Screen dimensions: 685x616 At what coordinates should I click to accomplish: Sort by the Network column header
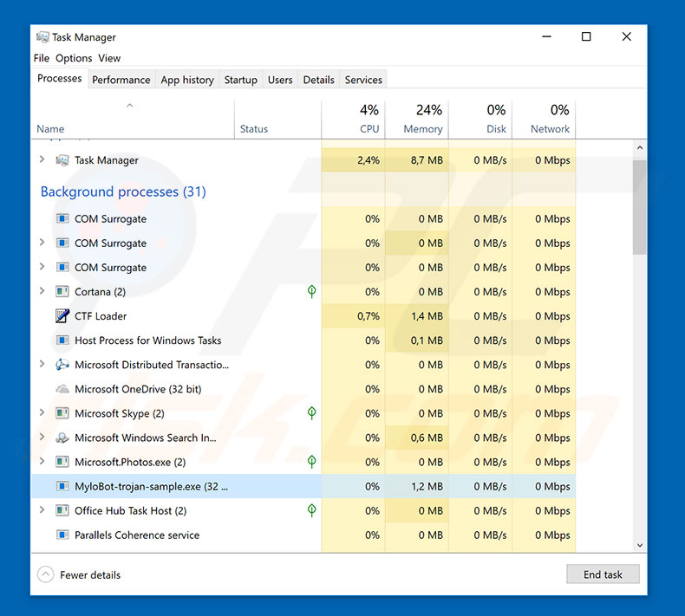(x=544, y=120)
